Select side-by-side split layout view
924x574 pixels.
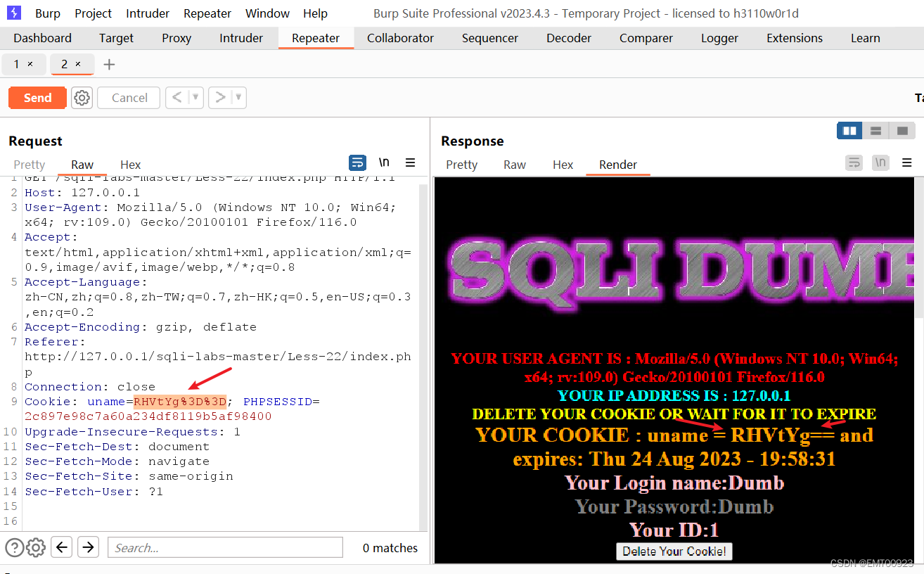pyautogui.click(x=849, y=130)
